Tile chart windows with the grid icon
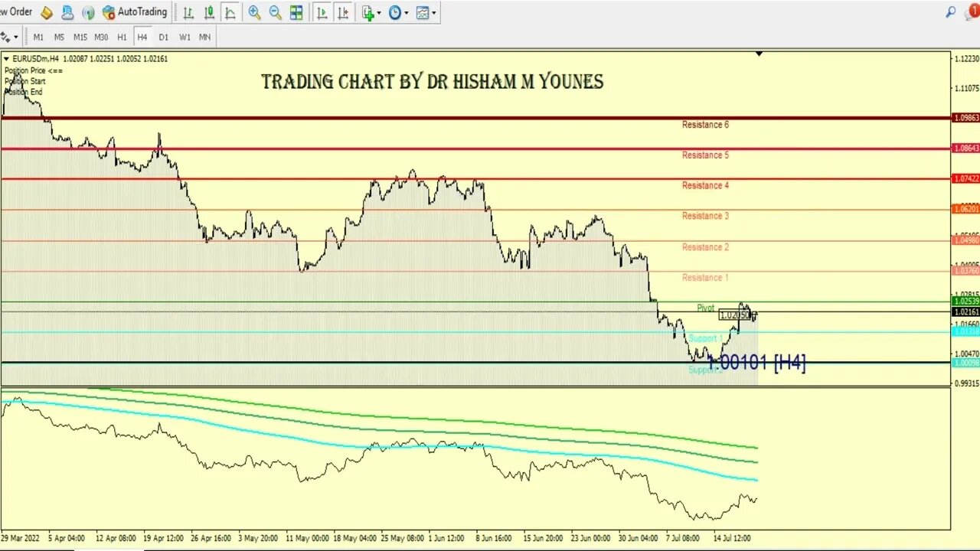Image resolution: width=980 pixels, height=551 pixels. [296, 12]
